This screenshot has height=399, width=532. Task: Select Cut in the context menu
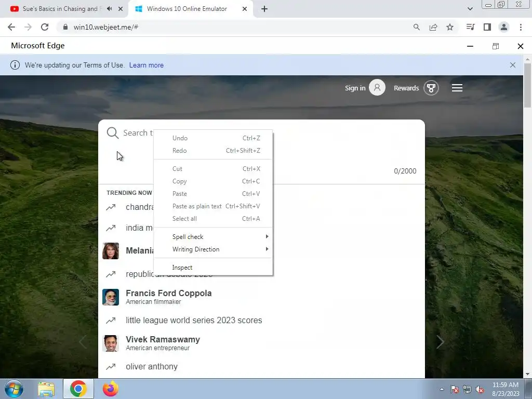click(x=213, y=169)
